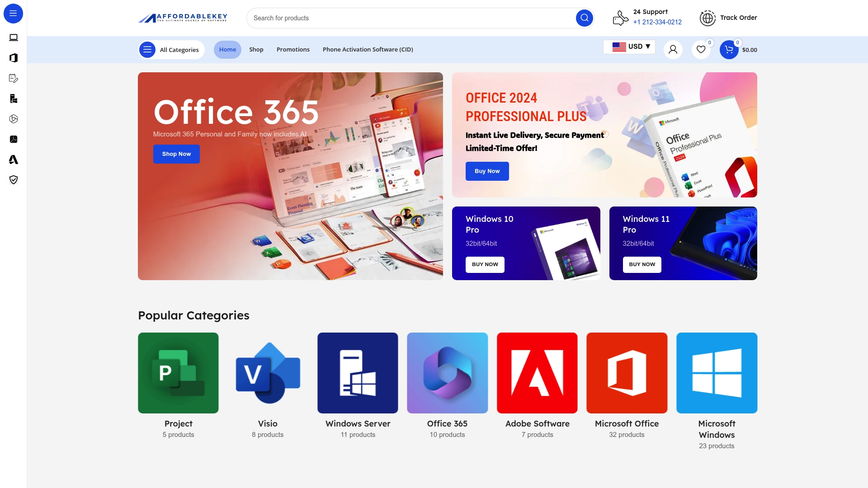Open the Promotions menu item
The image size is (868, 488).
point(293,50)
